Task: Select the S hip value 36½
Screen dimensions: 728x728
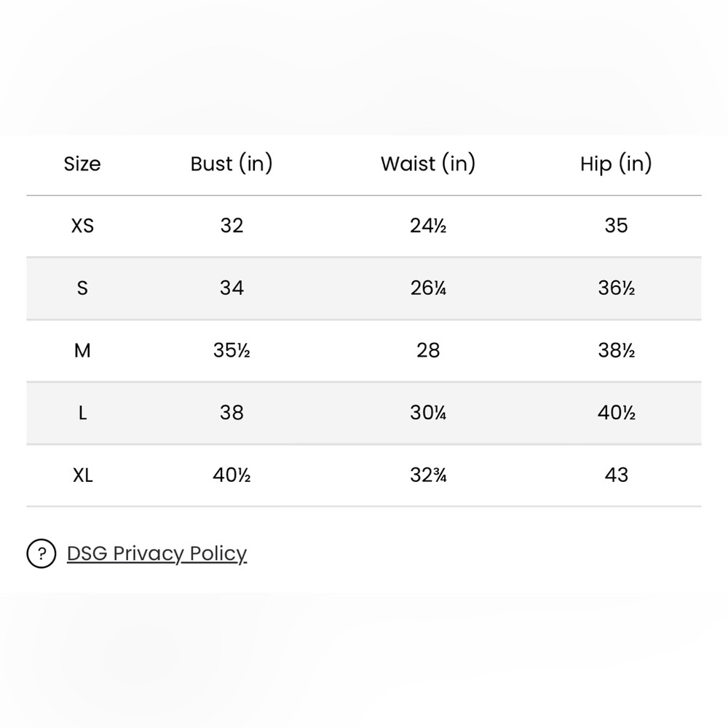Action: click(x=616, y=288)
